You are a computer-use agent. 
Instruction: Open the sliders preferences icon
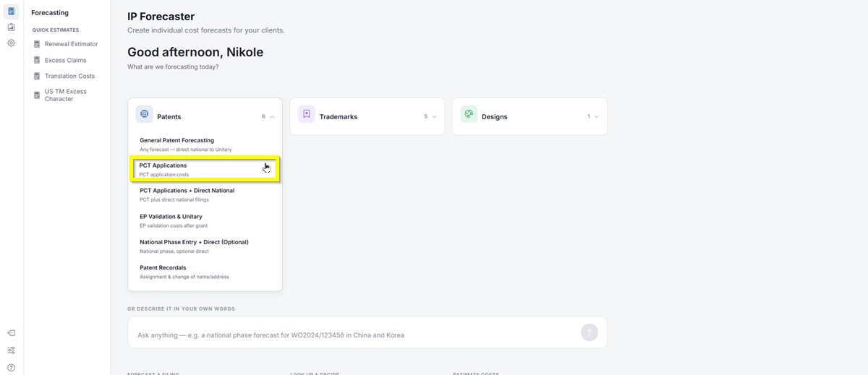pyautogui.click(x=11, y=350)
